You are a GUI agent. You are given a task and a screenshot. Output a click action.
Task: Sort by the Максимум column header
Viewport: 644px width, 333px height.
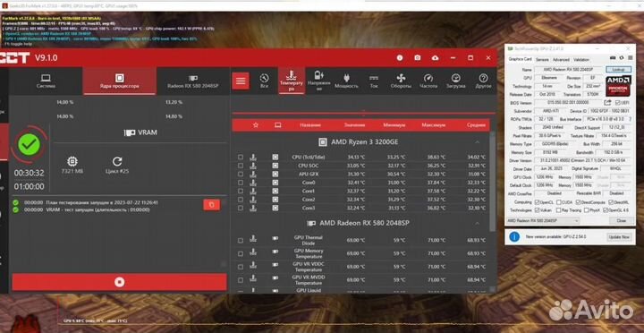[433, 125]
